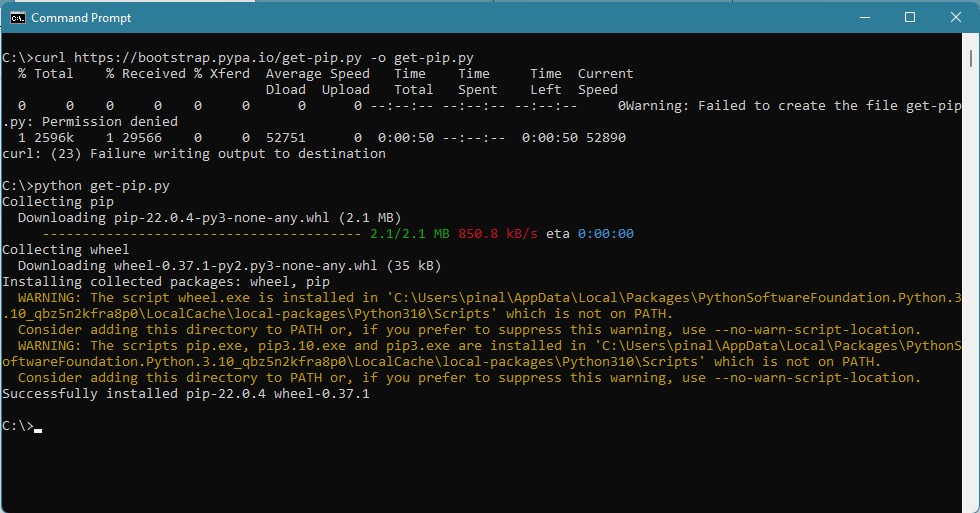
Task: Click the '52890' current speed value
Action: pyautogui.click(x=606, y=137)
